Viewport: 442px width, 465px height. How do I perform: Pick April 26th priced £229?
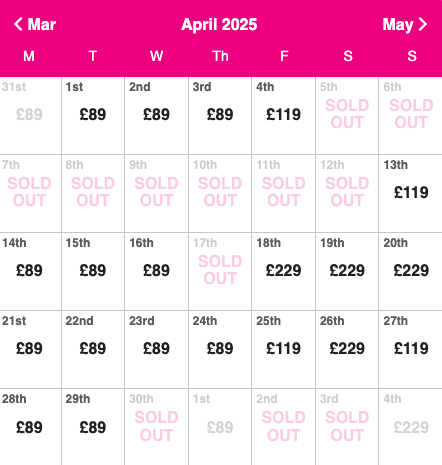[347, 350]
